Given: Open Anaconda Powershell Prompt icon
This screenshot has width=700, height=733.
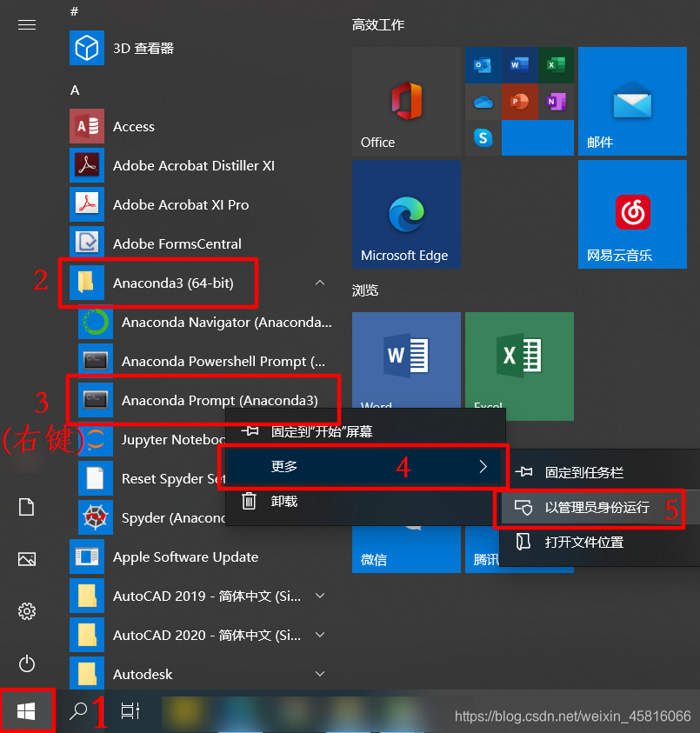Looking at the screenshot, I should (96, 361).
